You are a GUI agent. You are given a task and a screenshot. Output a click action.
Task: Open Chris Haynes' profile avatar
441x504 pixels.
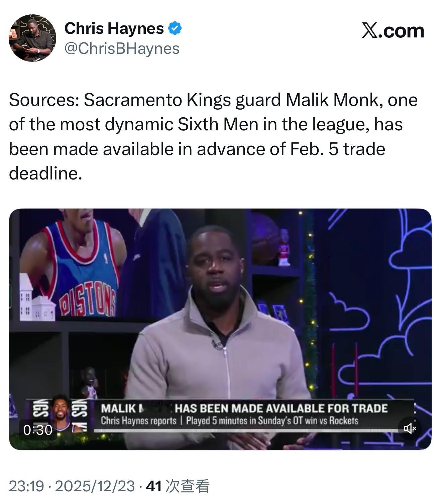32,38
